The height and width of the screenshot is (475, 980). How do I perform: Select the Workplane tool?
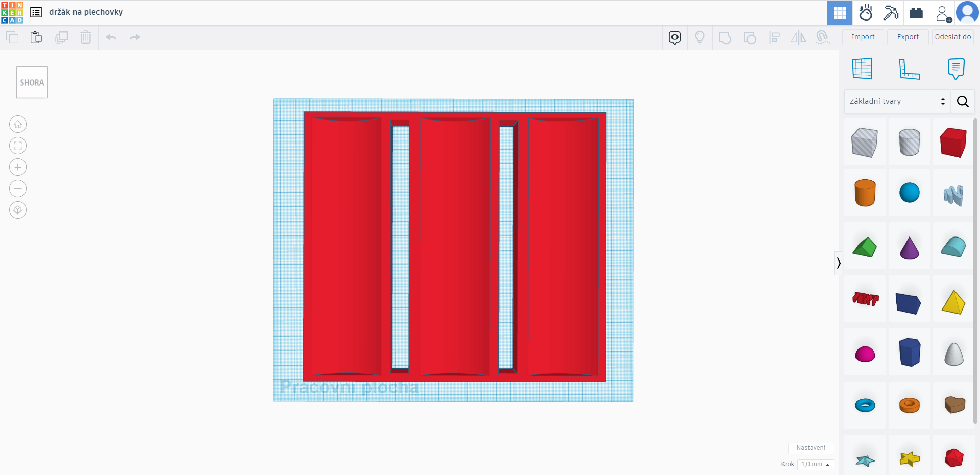point(862,68)
